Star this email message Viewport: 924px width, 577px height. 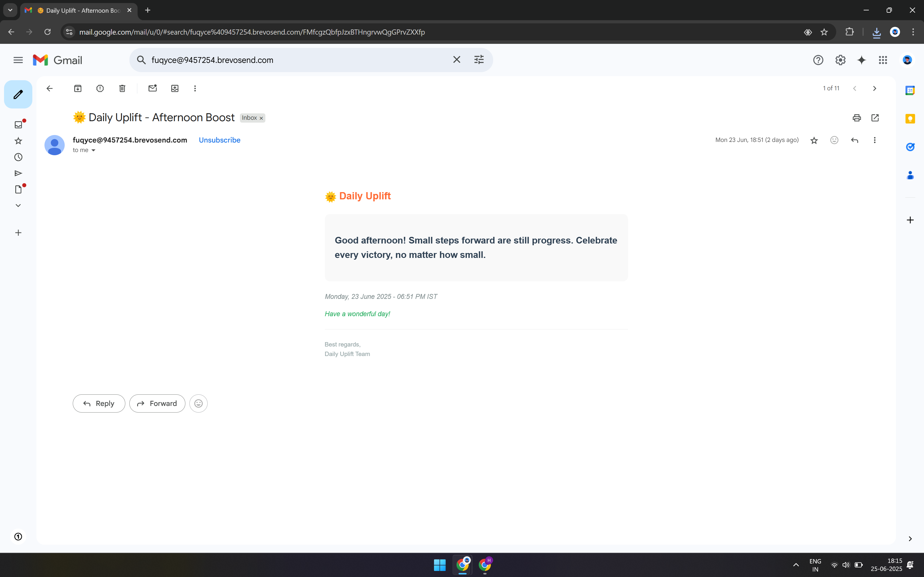tap(814, 140)
